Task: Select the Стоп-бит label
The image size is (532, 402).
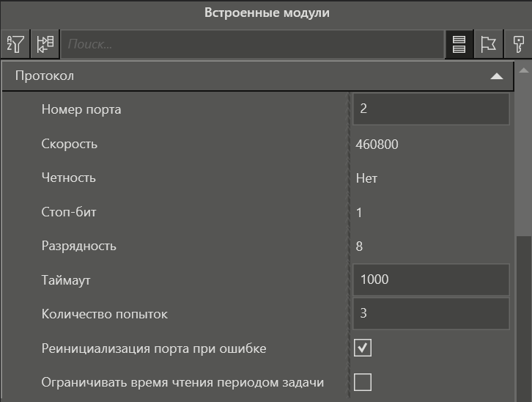Action: (69, 212)
